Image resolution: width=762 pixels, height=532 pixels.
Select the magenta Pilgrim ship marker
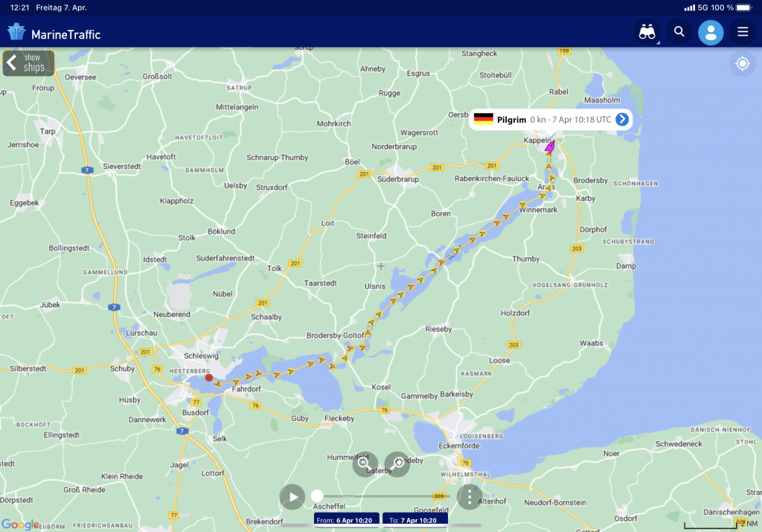pos(550,147)
